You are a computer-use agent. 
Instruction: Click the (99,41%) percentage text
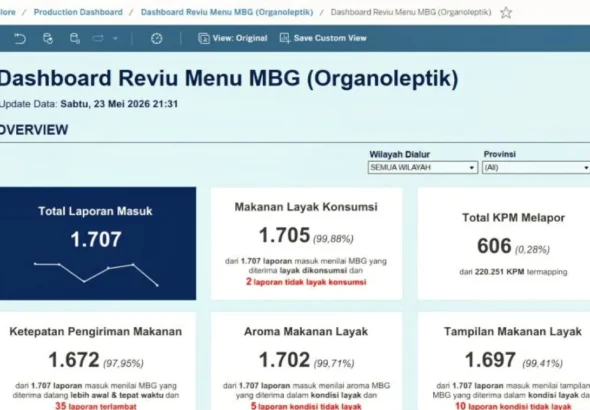[x=542, y=363]
